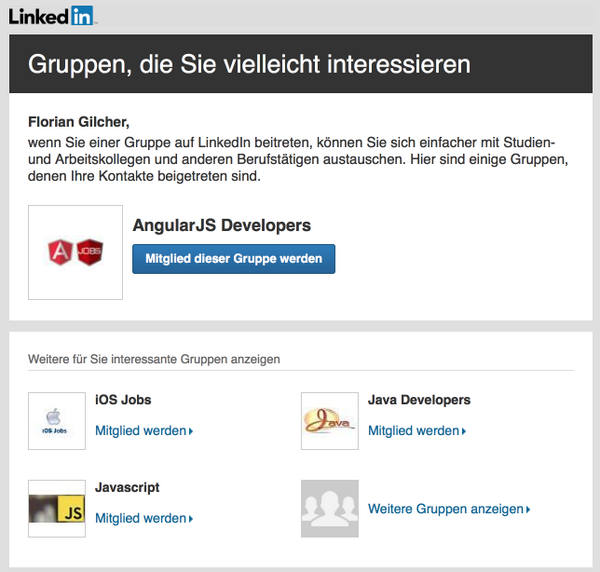Click the Weitere für Sie interessante Gruppen anzeigen text
Viewport: 600px width, 572px height.
[x=154, y=359]
